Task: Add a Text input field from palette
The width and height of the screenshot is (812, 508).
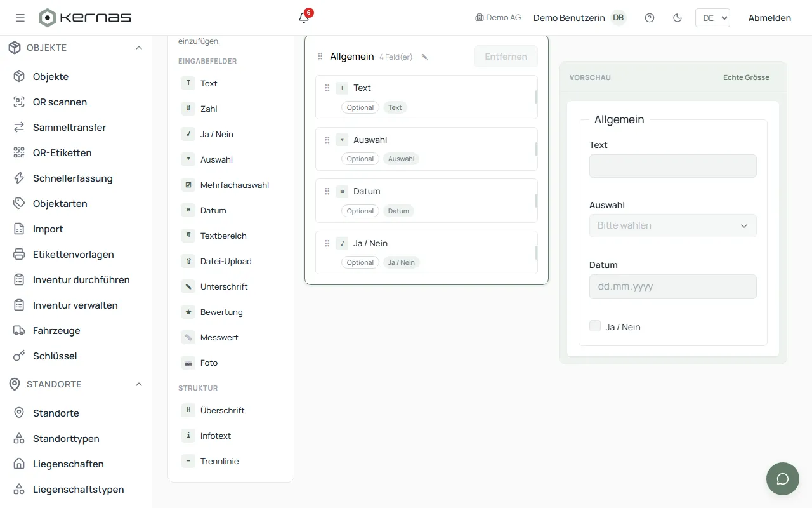Action: click(231, 83)
